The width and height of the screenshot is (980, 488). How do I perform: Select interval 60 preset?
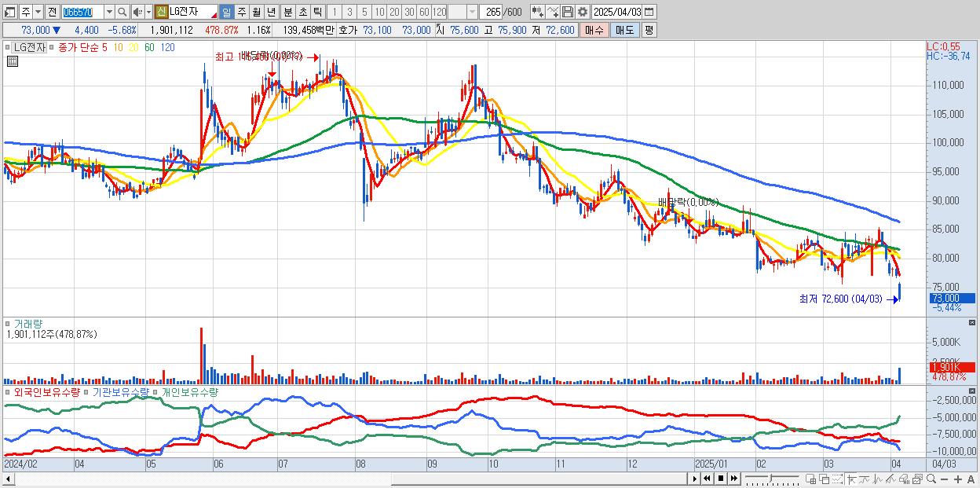tap(424, 12)
